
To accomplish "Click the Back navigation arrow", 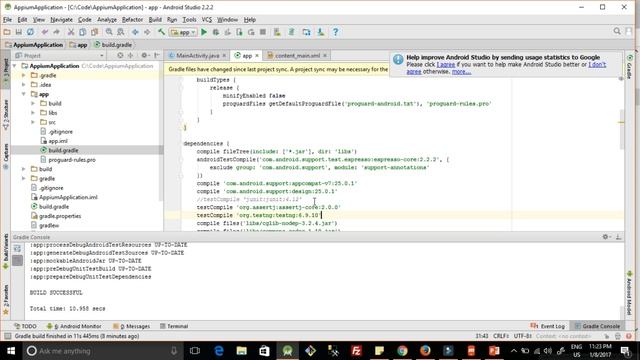I will 135,32.
